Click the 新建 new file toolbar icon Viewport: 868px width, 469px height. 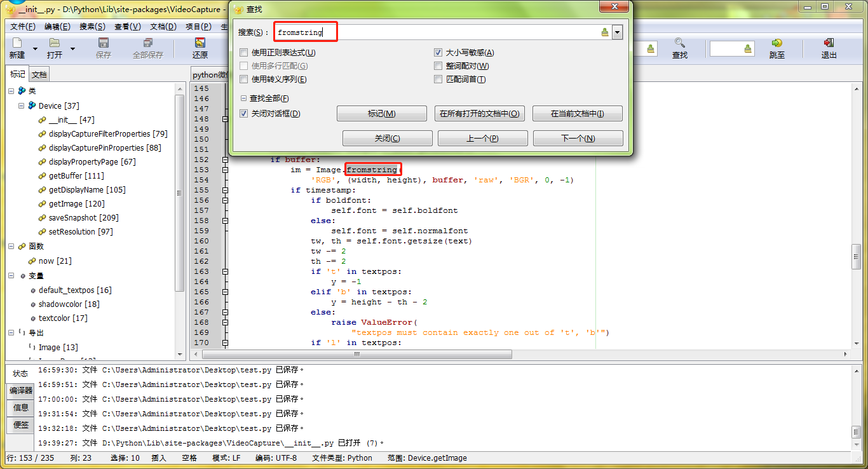17,43
